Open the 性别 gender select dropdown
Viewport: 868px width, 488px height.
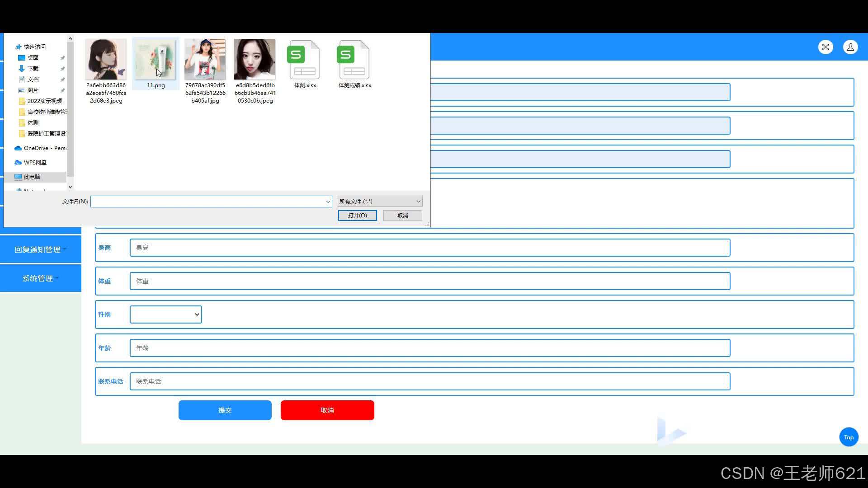click(x=165, y=314)
